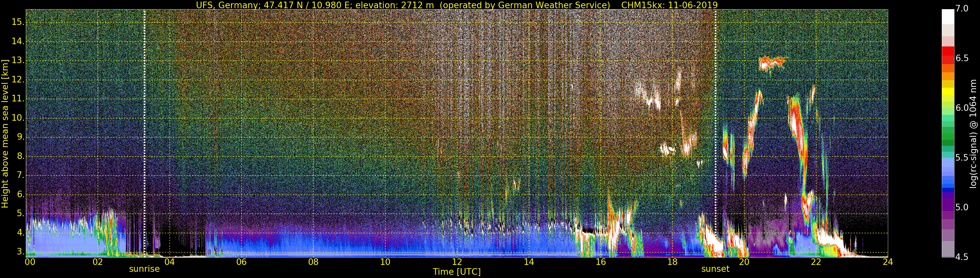Viewport: 980px width, 278px height.
Task: Click the time tick label '04'
Action: click(170, 262)
